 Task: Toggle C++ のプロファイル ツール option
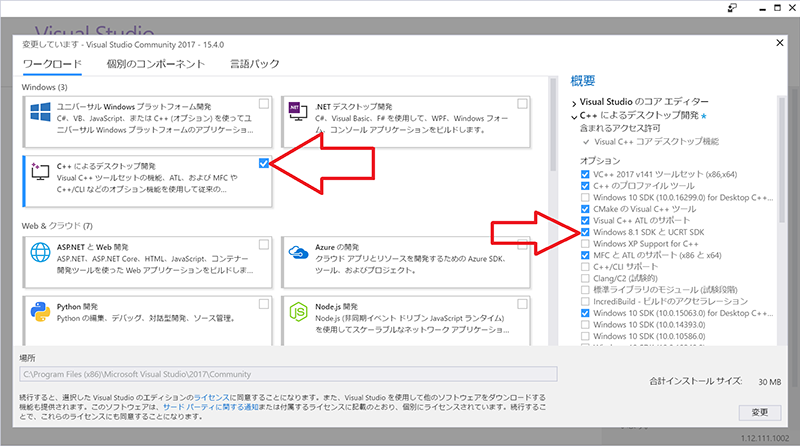585,186
